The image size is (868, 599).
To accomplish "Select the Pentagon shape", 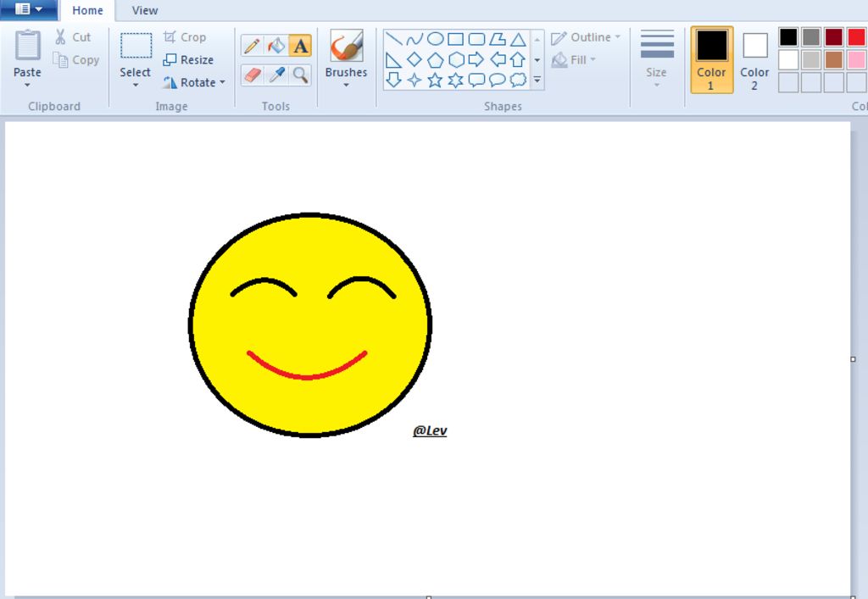I will (x=435, y=59).
